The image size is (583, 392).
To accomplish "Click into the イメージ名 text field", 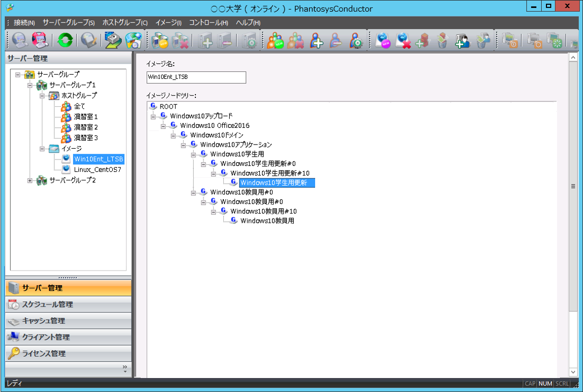I will click(x=196, y=77).
